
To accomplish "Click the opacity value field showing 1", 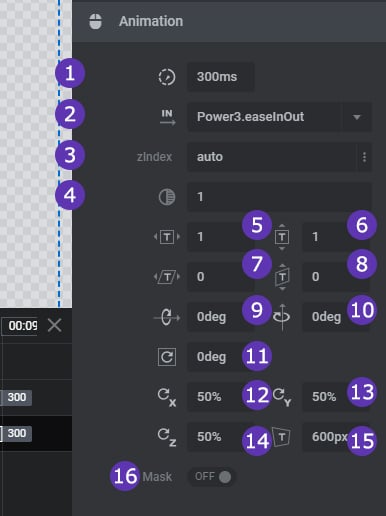I will [279, 197].
